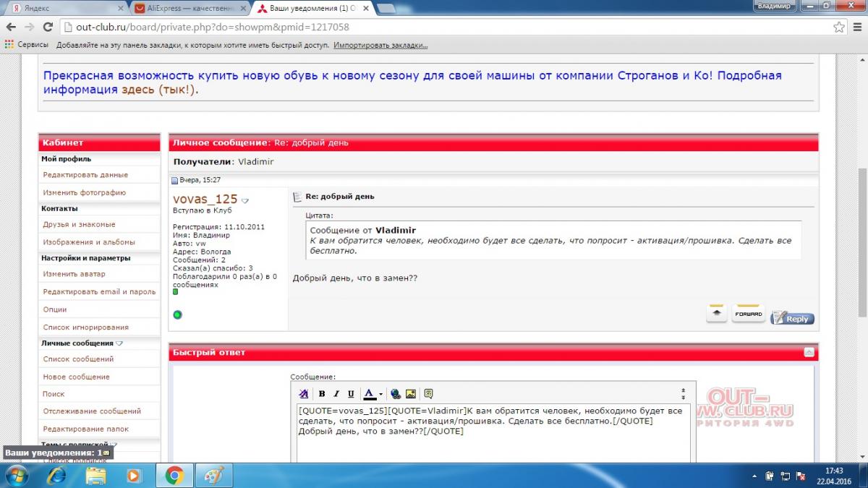Click the wrap quote tags icon
Screen dimensions: 868x488
click(429, 394)
